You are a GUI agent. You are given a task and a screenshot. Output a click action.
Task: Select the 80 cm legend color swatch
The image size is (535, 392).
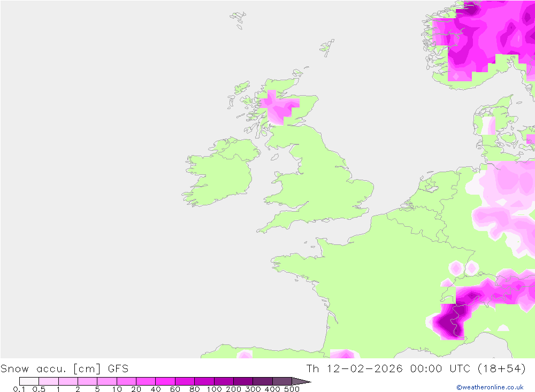coord(204,381)
